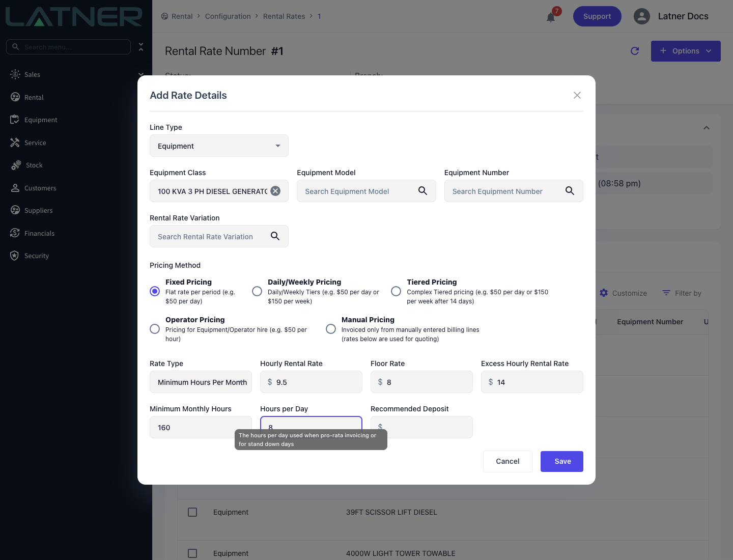Image resolution: width=733 pixels, height=560 pixels.
Task: Open the Sales sidebar menu icon
Action: pyautogui.click(x=15, y=74)
